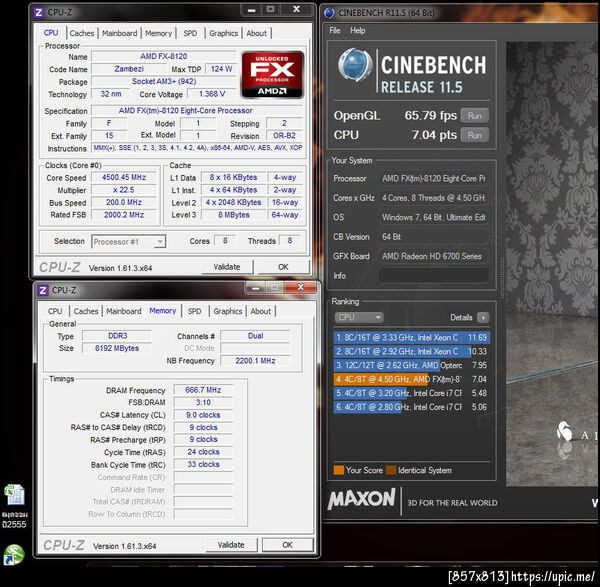Image resolution: width=600 pixels, height=587 pixels.
Task: Click the Memory Size value 8192 MBytes
Action: (117, 348)
